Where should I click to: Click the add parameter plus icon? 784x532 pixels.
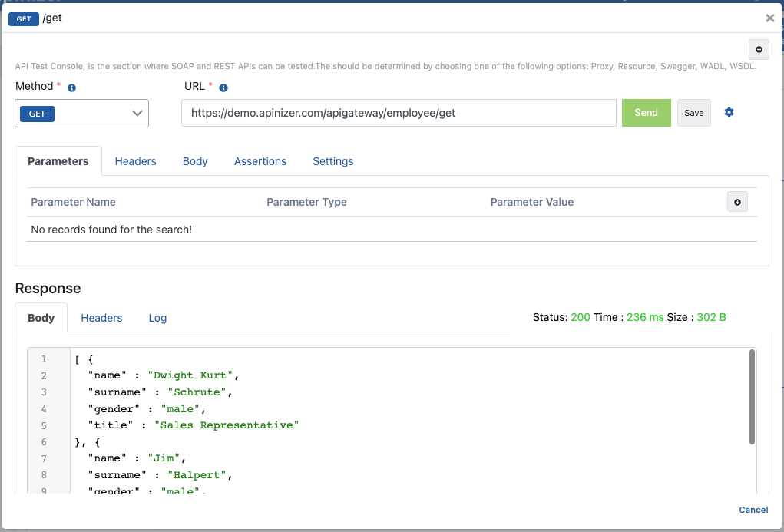737,202
